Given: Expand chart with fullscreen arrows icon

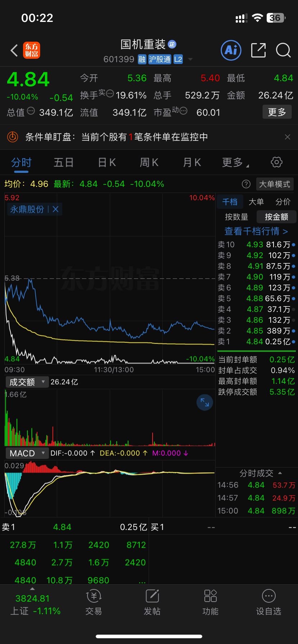Looking at the screenshot, I should [205, 402].
